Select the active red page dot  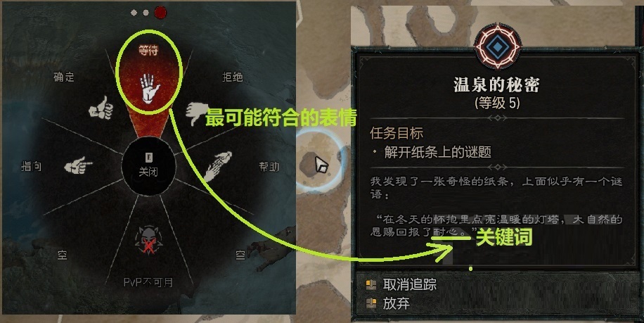point(160,13)
